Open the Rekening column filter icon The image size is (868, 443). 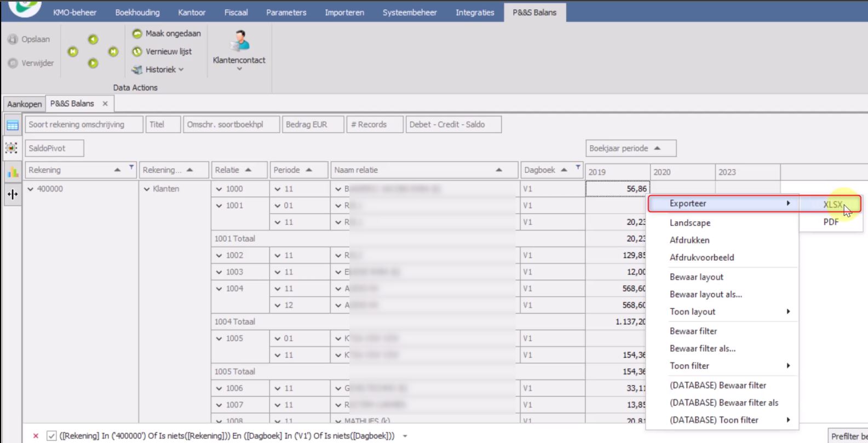[131, 168]
